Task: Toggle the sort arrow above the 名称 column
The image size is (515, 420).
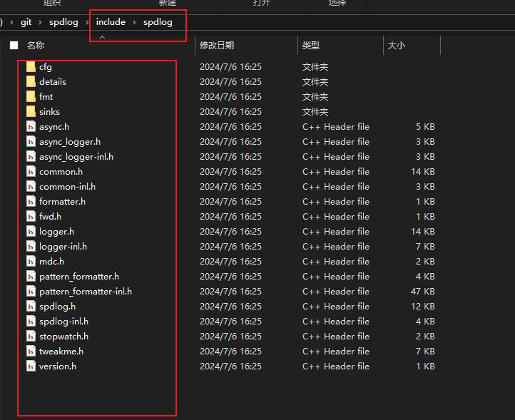Action: (103, 37)
